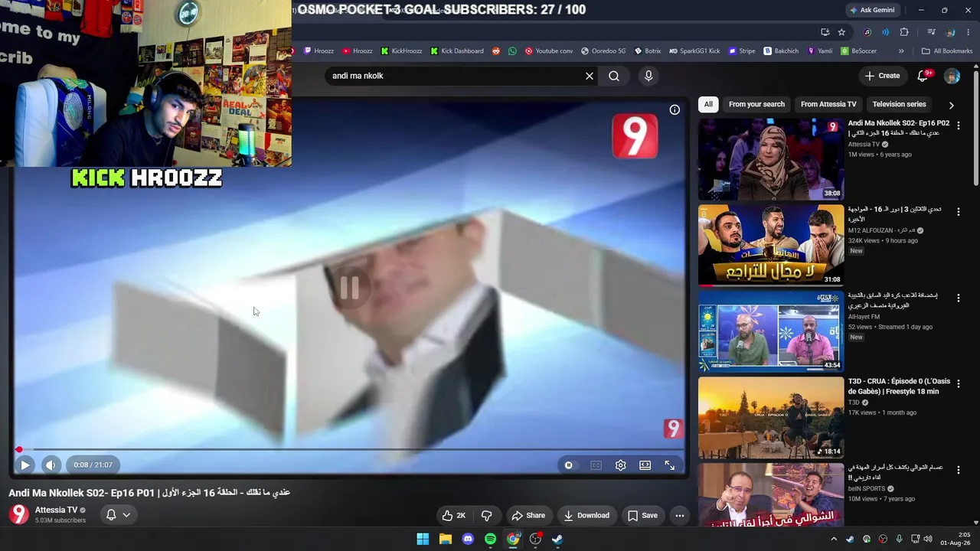This screenshot has width=980, height=551.
Task: Click the video info card icon
Action: (675, 109)
